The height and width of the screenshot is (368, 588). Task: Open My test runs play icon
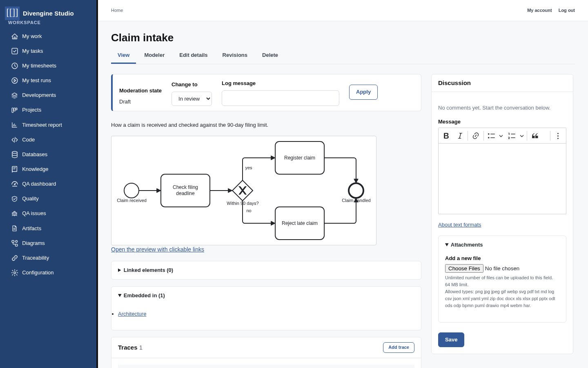tap(15, 81)
